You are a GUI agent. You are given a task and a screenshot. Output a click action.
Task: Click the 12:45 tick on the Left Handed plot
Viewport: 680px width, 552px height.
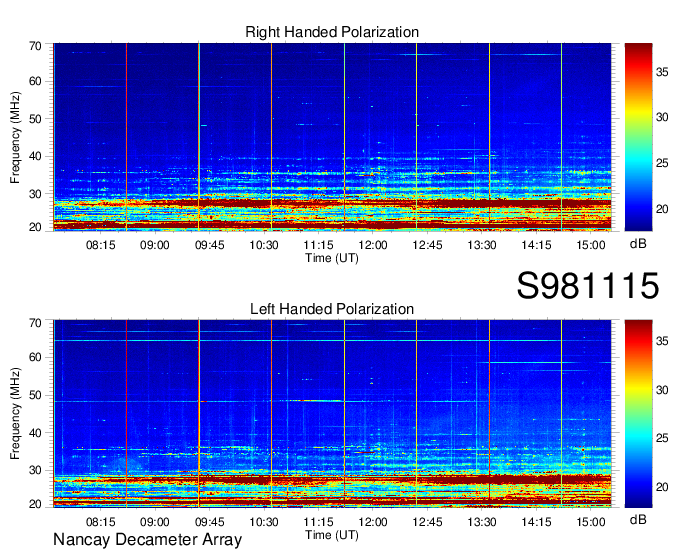[428, 522]
